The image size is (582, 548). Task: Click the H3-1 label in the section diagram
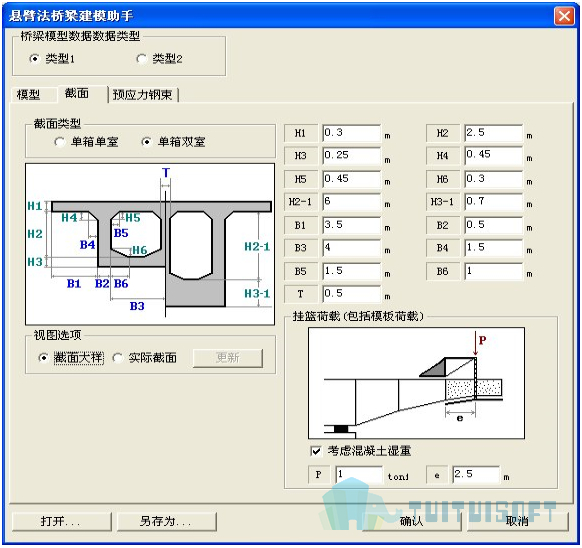tap(257, 294)
